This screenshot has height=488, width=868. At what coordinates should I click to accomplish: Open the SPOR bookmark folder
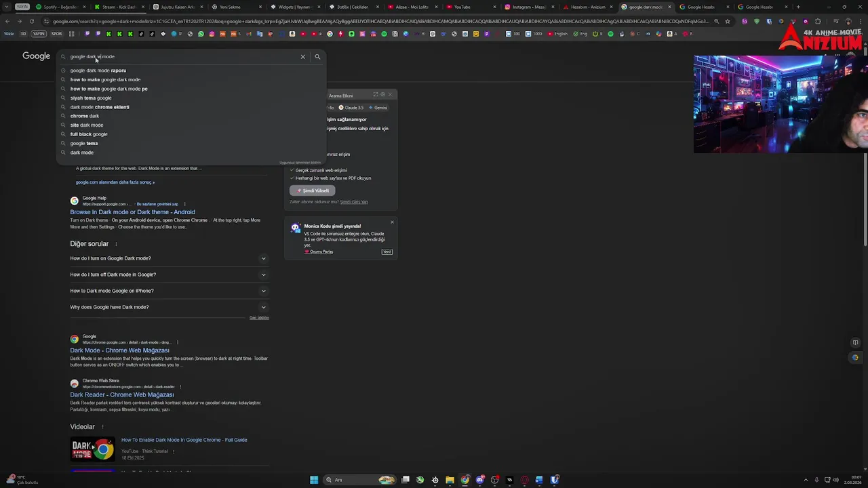point(56,34)
